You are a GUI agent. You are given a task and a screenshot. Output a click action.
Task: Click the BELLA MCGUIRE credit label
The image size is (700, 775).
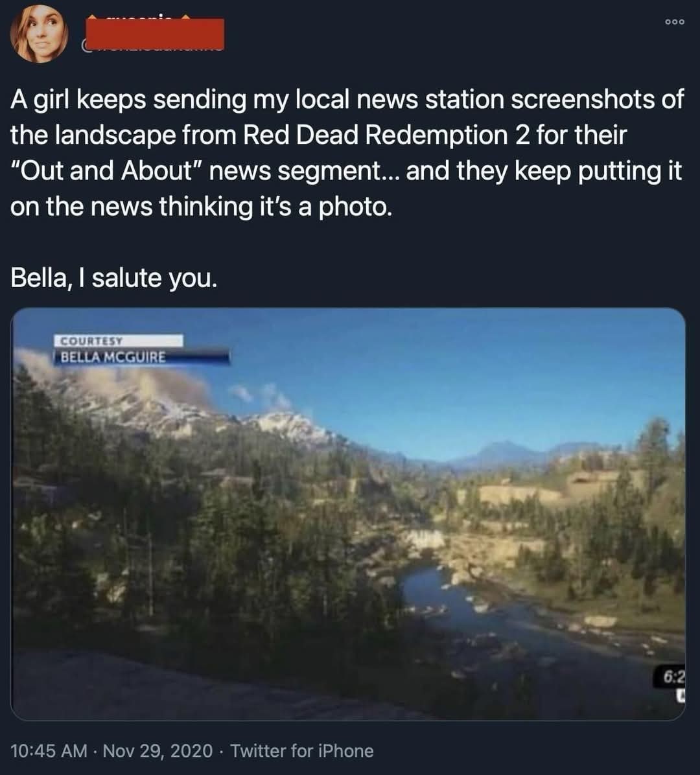141,357
